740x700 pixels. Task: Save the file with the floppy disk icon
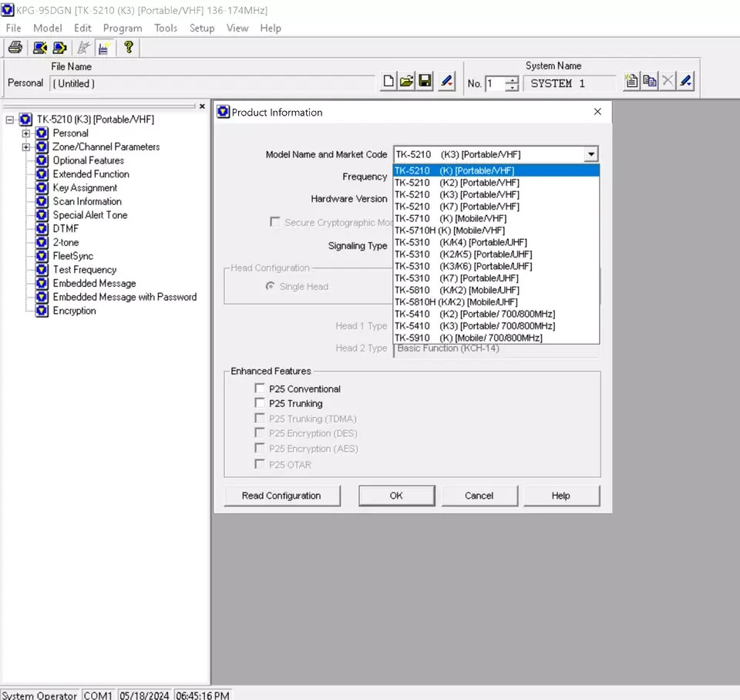point(425,82)
